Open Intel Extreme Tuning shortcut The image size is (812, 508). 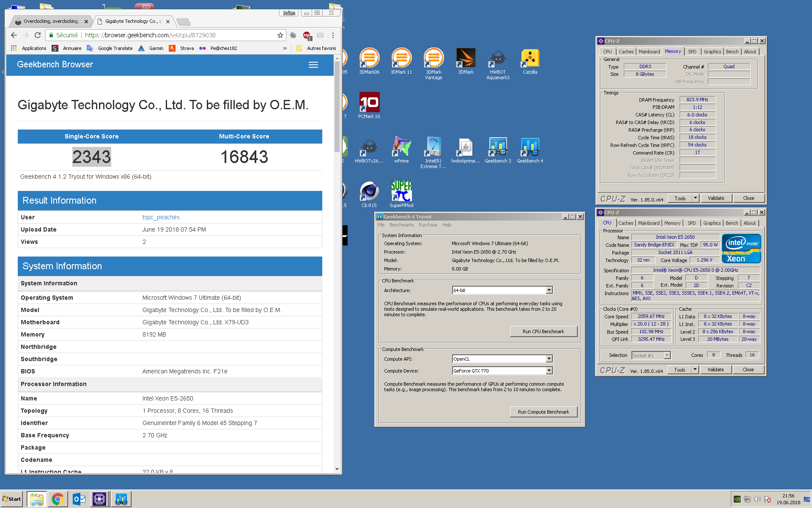click(x=433, y=152)
